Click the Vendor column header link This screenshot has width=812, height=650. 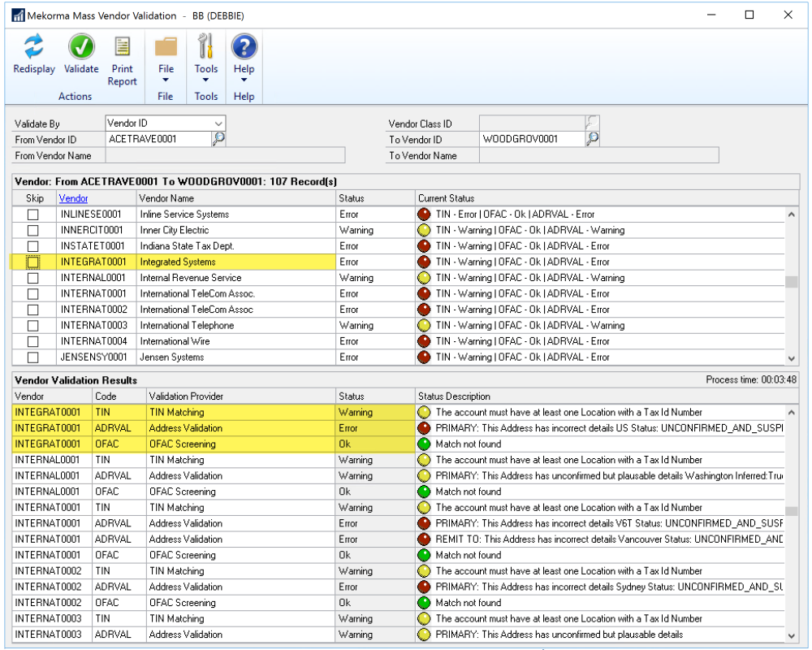[x=73, y=198]
